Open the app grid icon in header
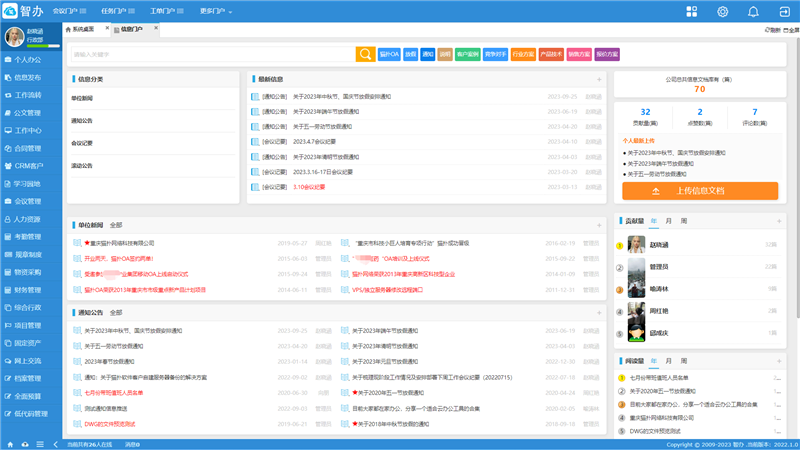Screen dimensions: 800x450 tap(692, 11)
